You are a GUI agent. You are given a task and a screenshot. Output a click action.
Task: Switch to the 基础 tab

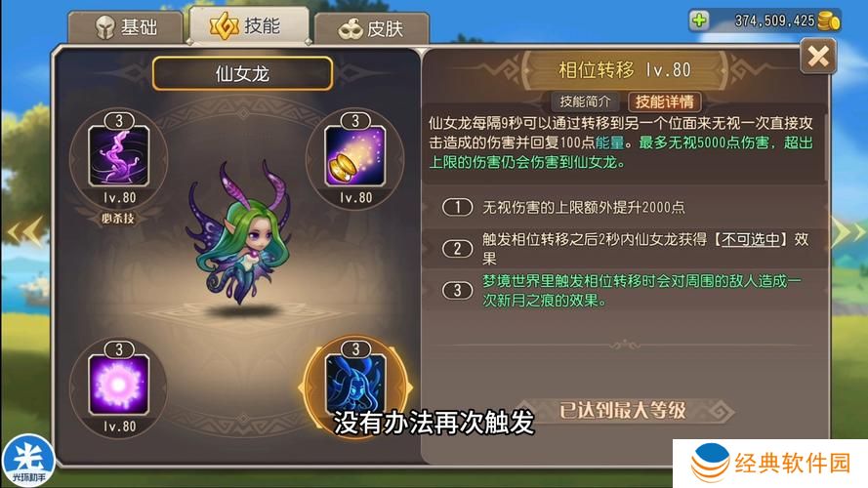click(x=126, y=26)
